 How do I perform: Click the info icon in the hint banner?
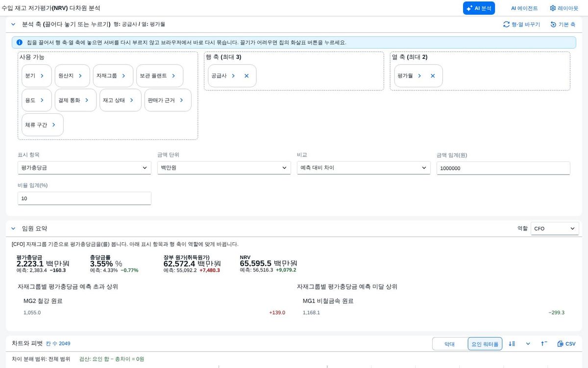point(19,43)
